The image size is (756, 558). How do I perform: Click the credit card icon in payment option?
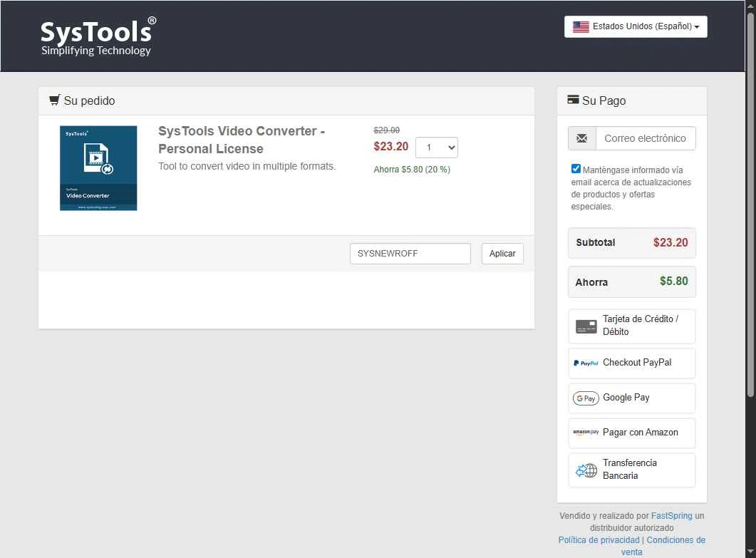[x=586, y=326]
